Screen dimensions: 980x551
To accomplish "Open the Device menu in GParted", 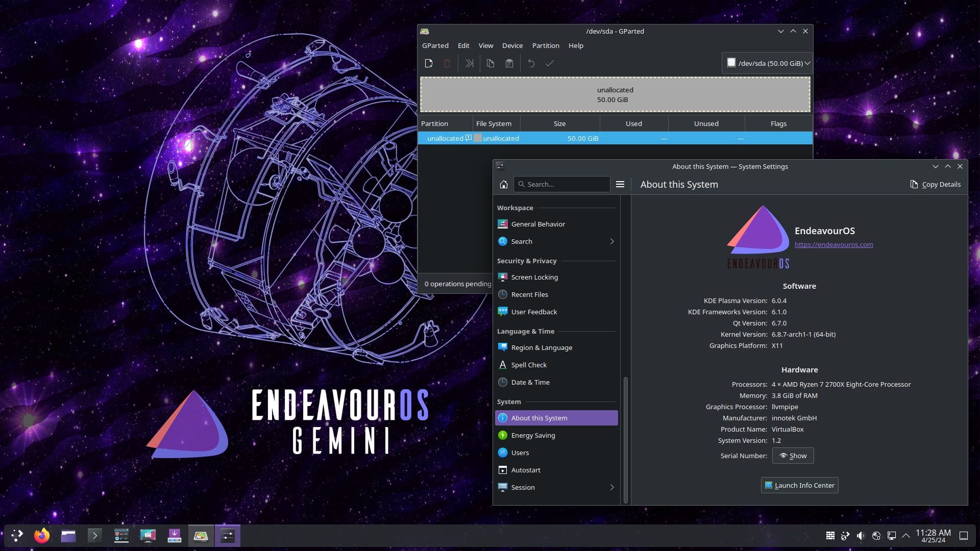I will tap(512, 45).
